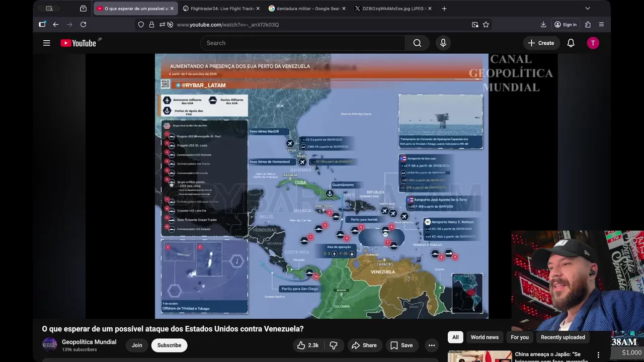Open options menu for China ameaça video
644x362 pixels.
(598, 355)
